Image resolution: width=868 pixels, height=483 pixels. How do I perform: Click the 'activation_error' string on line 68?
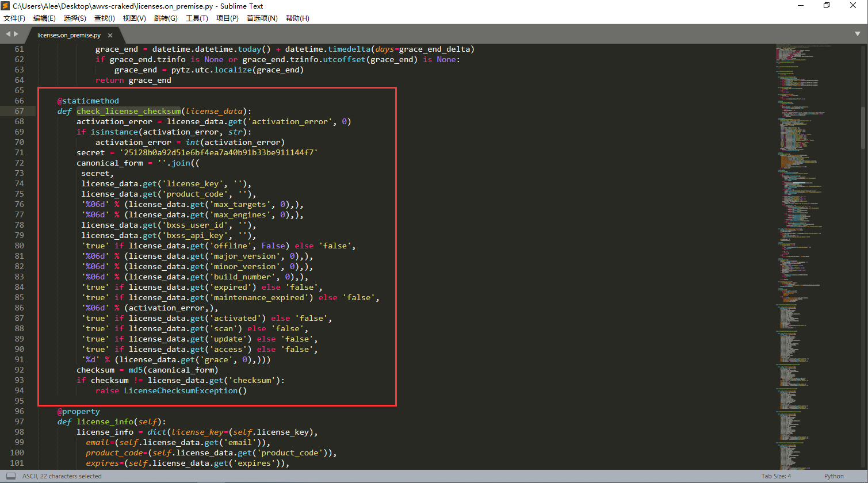290,121
